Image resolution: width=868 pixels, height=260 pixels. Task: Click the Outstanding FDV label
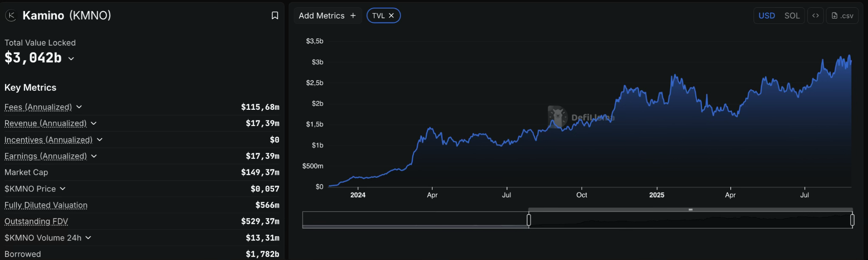tap(36, 221)
